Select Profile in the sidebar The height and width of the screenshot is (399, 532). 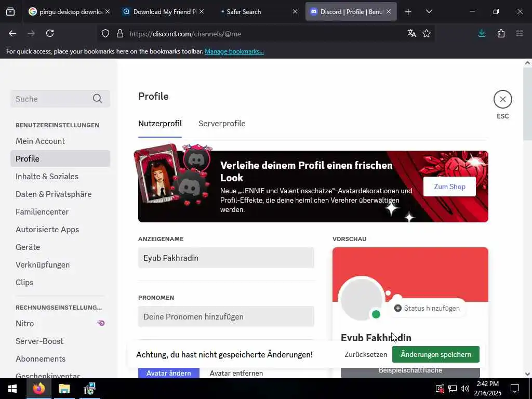click(x=60, y=159)
